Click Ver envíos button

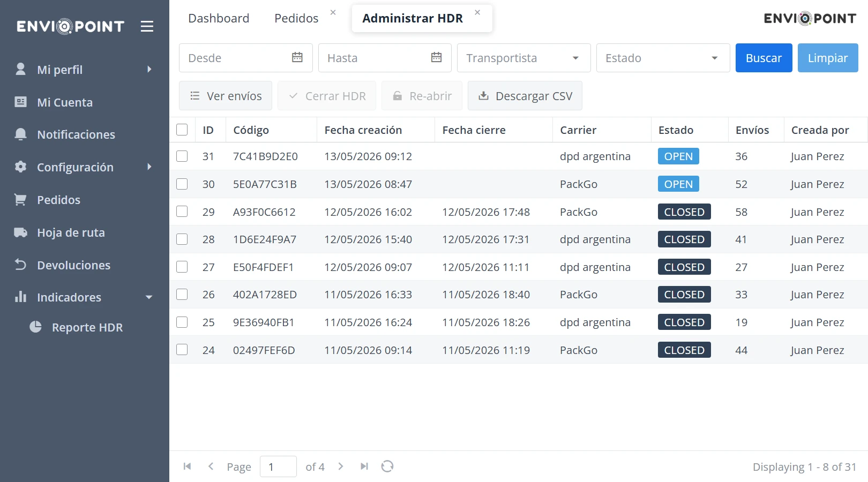tap(226, 96)
